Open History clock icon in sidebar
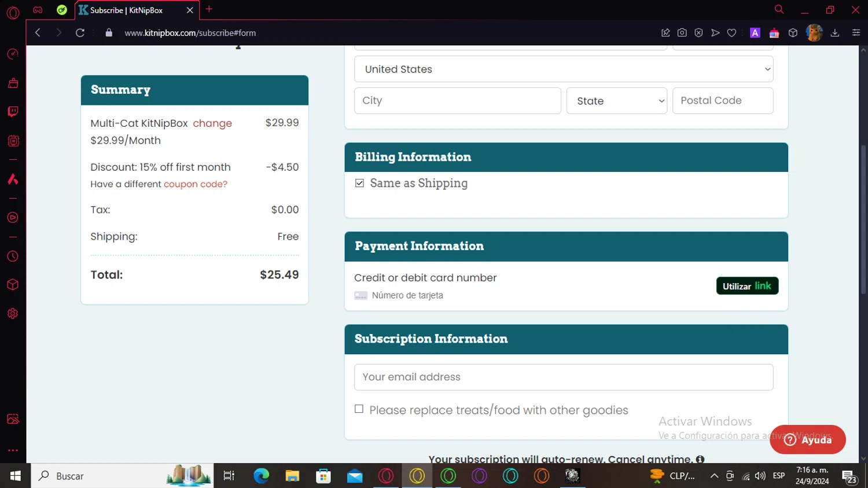Screen dimensions: 868x488 click(x=13, y=256)
